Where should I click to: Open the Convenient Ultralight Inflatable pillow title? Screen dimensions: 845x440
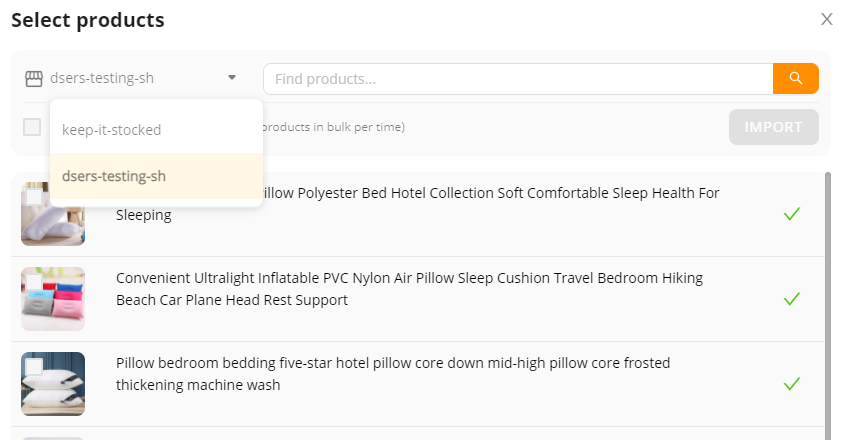coord(409,289)
